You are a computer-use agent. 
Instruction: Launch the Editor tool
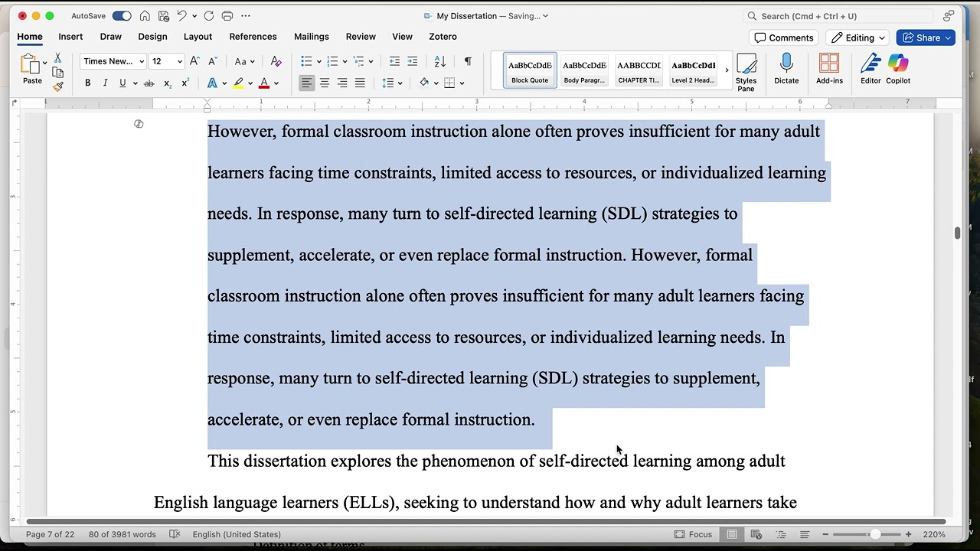tap(871, 69)
